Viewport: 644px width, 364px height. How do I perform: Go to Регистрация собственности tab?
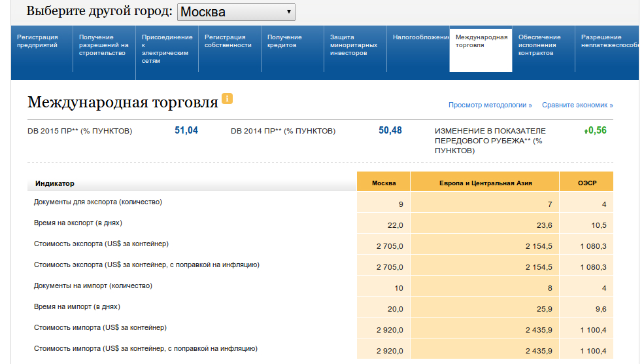pos(230,49)
